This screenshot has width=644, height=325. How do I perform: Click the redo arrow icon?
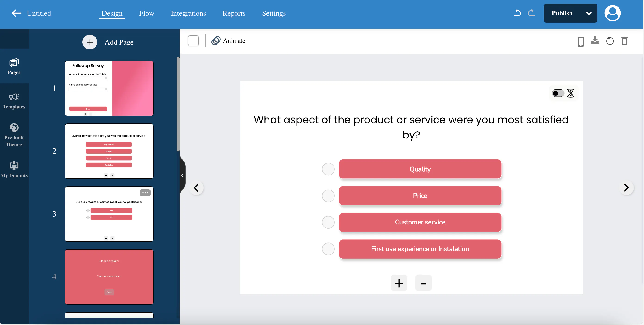pyautogui.click(x=531, y=13)
